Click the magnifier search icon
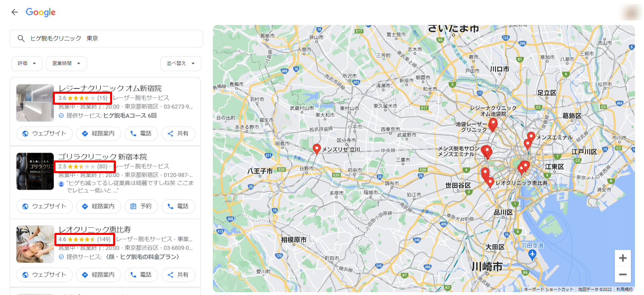The image size is (644, 295). tap(21, 39)
